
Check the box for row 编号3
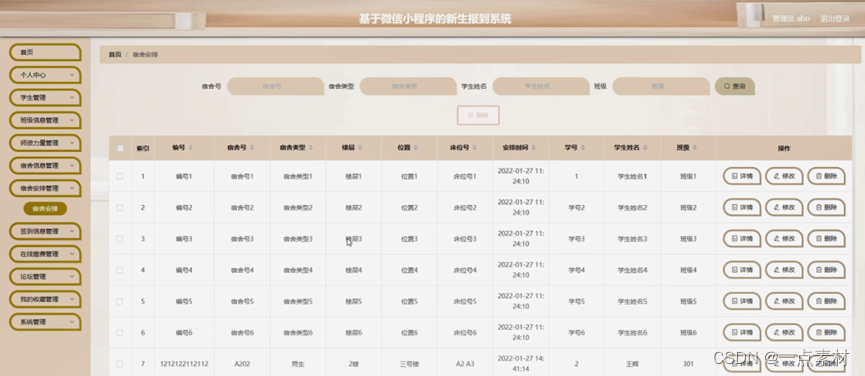(120, 239)
